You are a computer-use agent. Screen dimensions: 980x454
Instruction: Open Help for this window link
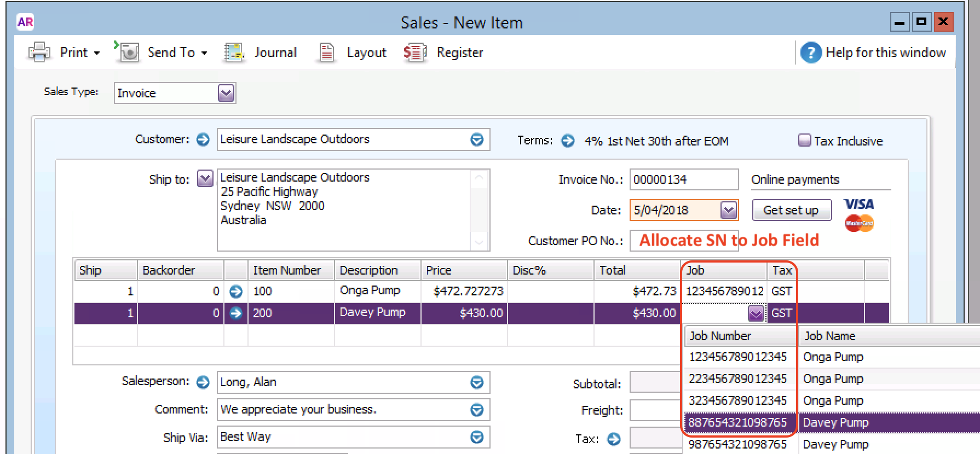pos(885,53)
